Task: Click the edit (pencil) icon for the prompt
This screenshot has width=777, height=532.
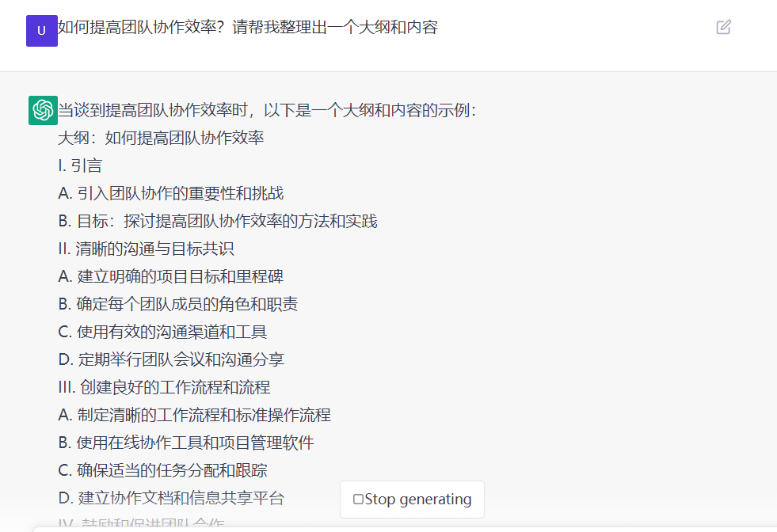Action: coord(723,27)
